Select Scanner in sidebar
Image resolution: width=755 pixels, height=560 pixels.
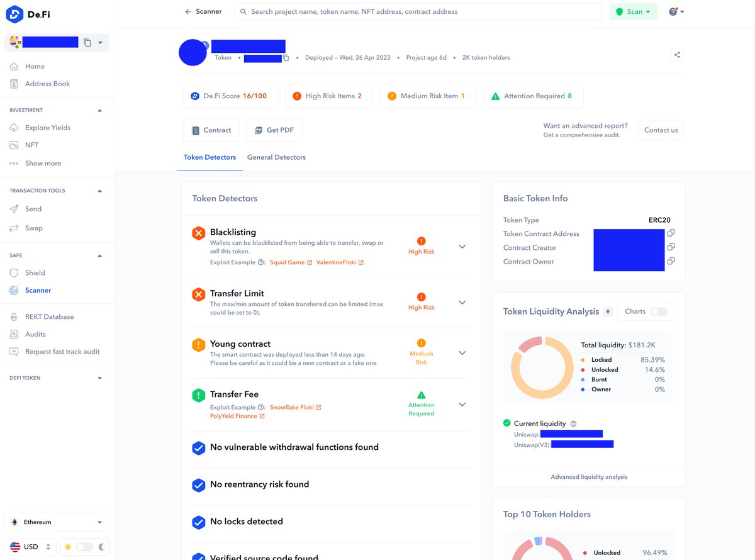click(x=38, y=291)
